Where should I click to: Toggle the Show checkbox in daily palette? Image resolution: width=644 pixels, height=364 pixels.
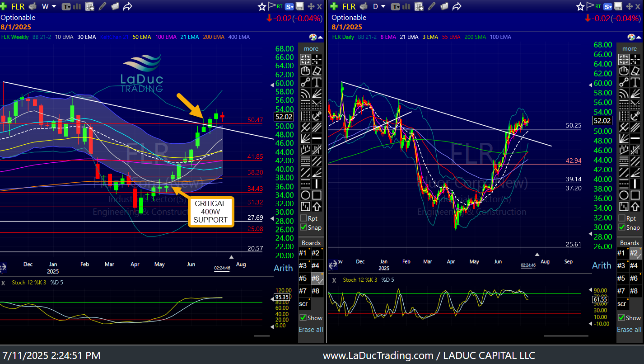[x=621, y=317]
